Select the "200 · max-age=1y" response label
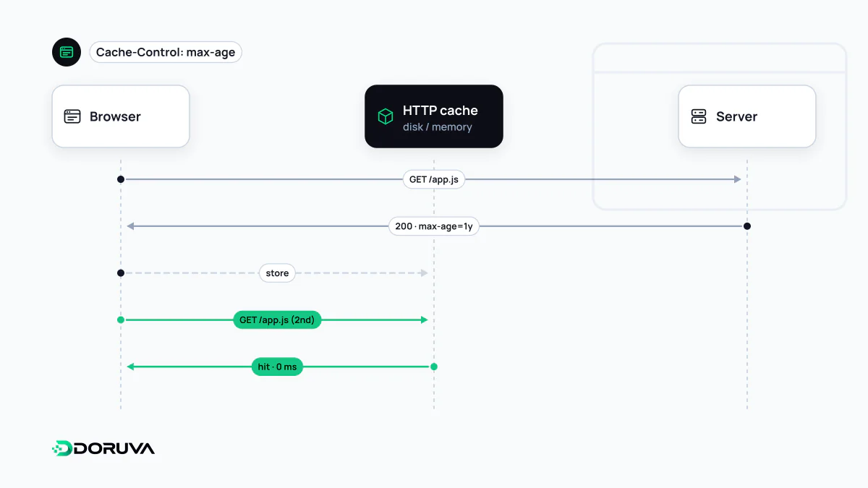 [434, 226]
